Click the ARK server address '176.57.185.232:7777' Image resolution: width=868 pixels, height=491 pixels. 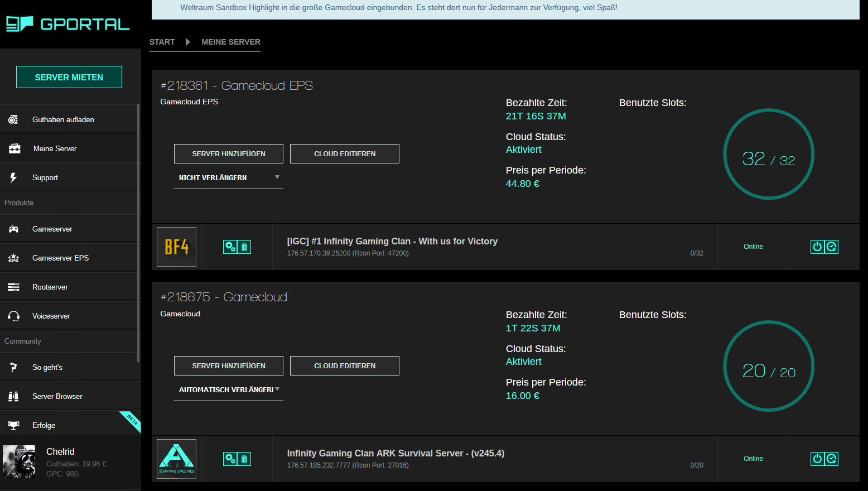tap(319, 465)
